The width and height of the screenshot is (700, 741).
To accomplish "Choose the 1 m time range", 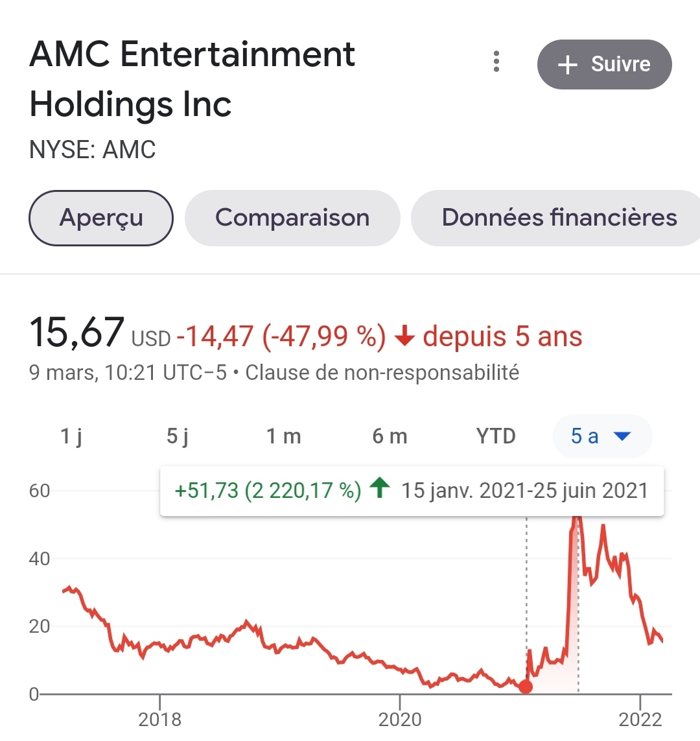I will pyautogui.click(x=284, y=436).
